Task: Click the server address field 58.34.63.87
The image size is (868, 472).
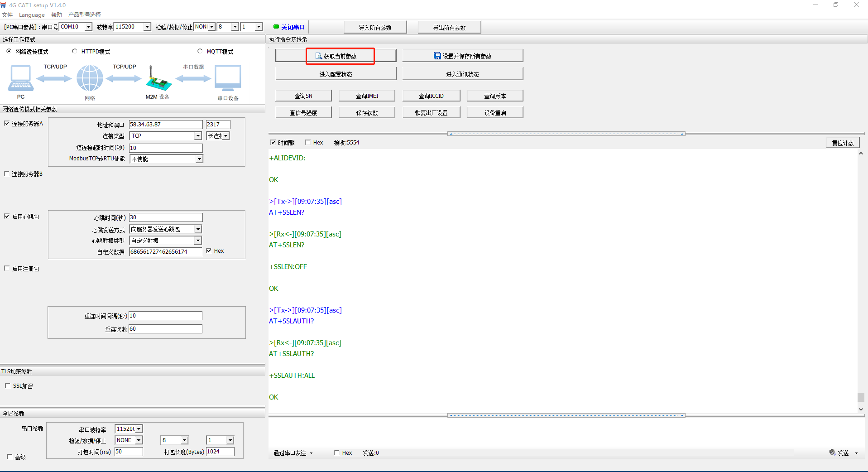Action: coord(165,125)
